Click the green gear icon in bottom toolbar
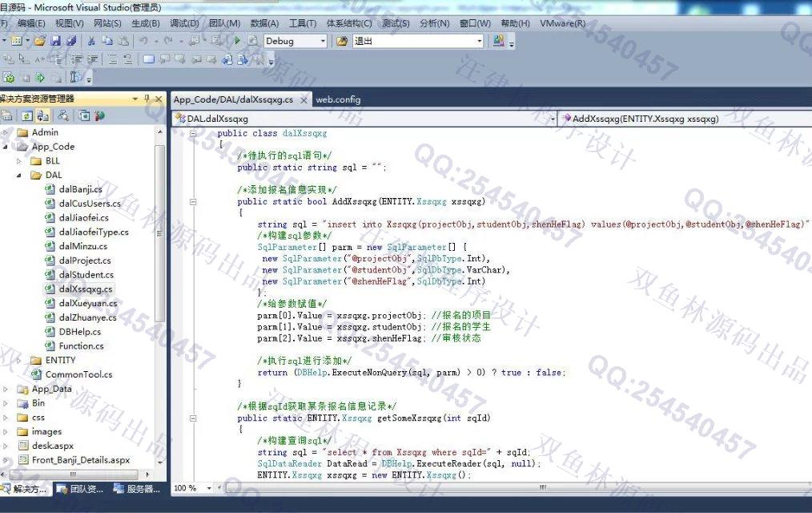This screenshot has width=812, height=513. pos(9,78)
